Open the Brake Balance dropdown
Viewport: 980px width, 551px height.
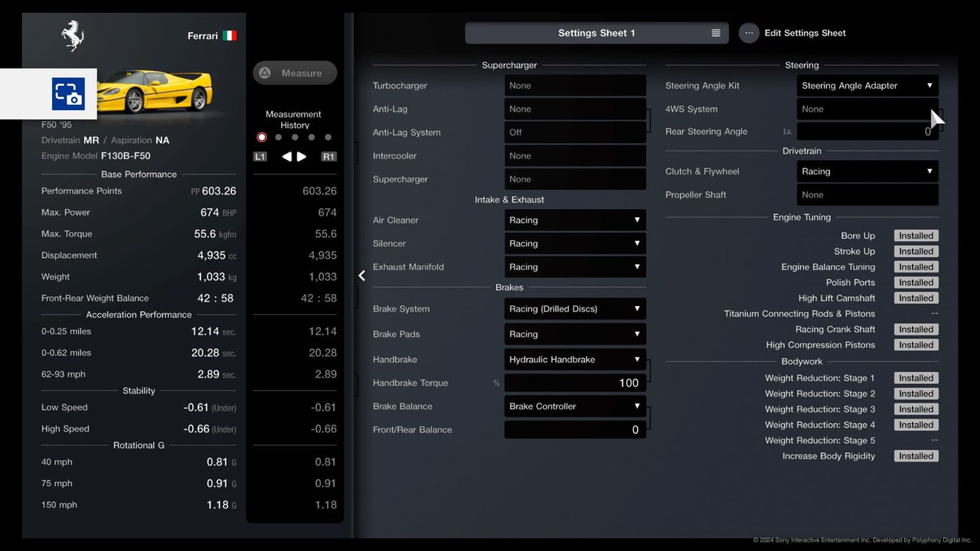tap(575, 406)
